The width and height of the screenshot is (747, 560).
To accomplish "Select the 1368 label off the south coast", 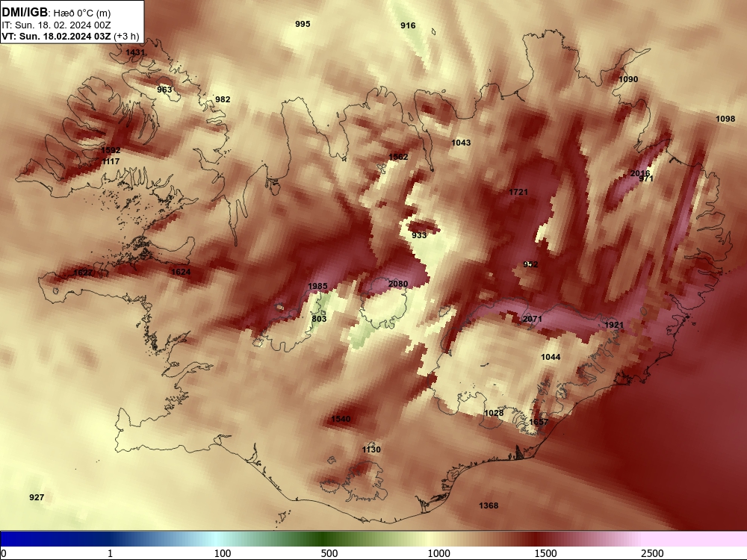I will pyautogui.click(x=489, y=505).
